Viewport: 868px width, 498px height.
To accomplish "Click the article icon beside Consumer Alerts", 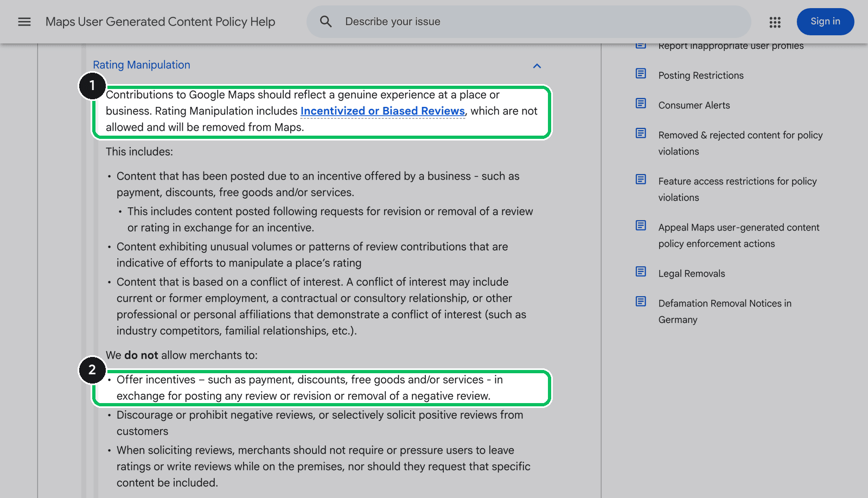I will tap(641, 103).
